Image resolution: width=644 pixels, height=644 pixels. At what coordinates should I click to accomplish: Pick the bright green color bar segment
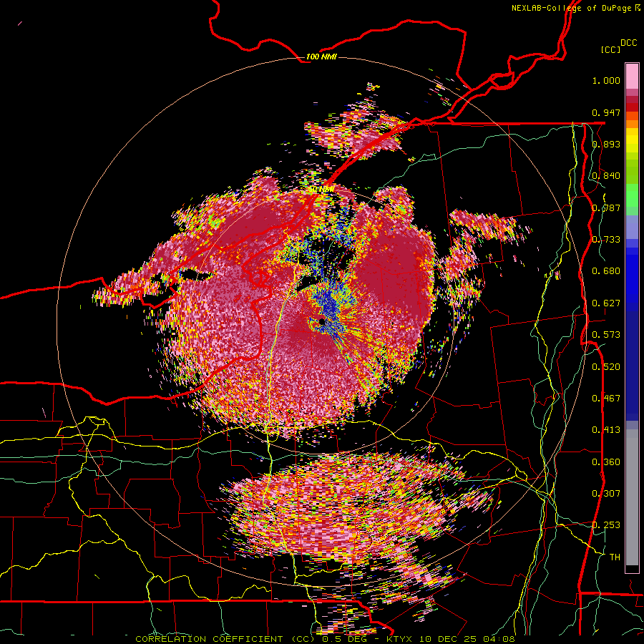[x=632, y=195]
